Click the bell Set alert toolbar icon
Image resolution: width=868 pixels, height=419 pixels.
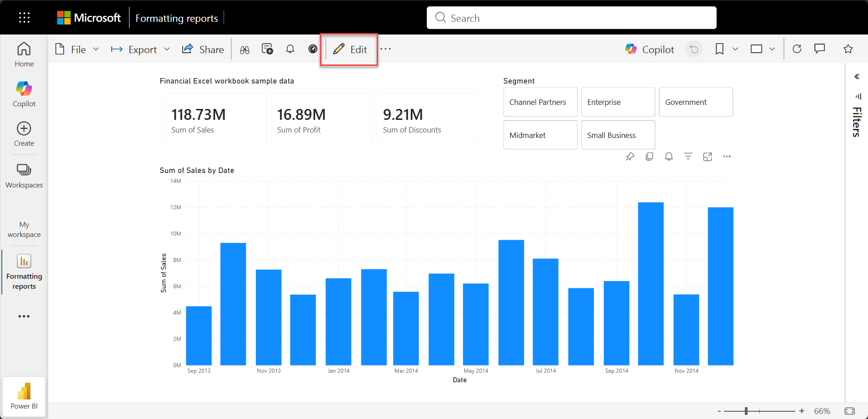290,49
